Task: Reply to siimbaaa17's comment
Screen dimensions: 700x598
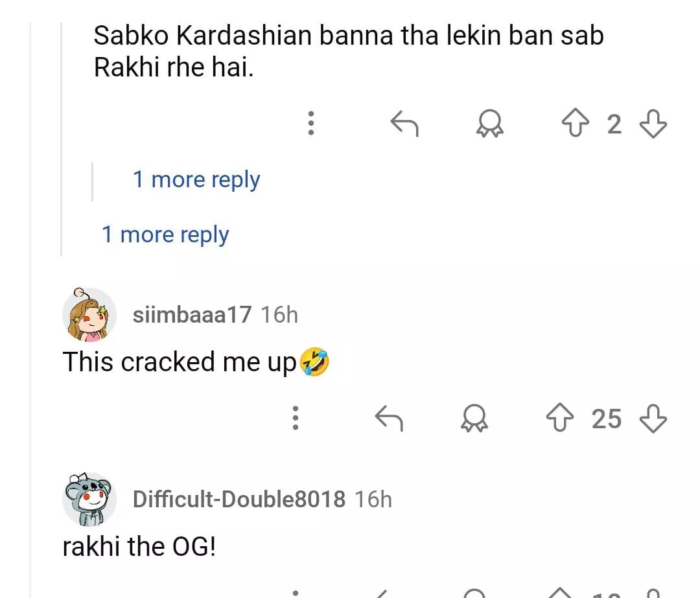Action: (389, 419)
